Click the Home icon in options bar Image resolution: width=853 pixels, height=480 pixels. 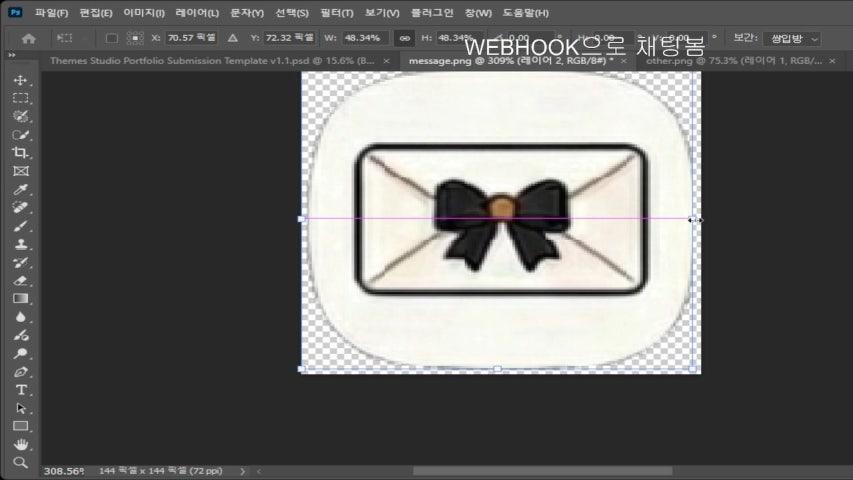(x=29, y=38)
